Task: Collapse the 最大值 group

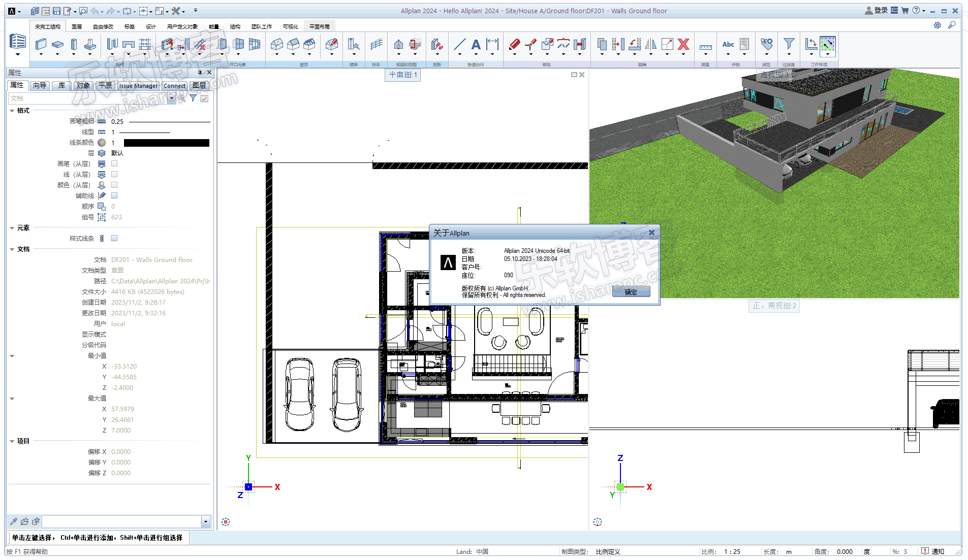Action: 12,399
